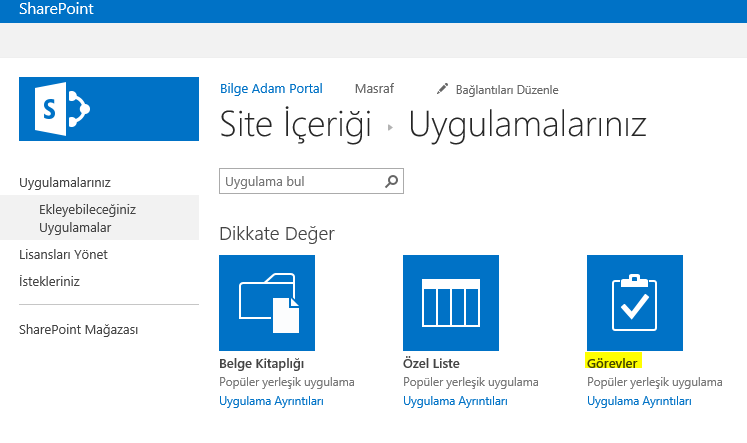747x443 pixels.
Task: Click the SharePoint title in top bar
Action: tap(56, 9)
